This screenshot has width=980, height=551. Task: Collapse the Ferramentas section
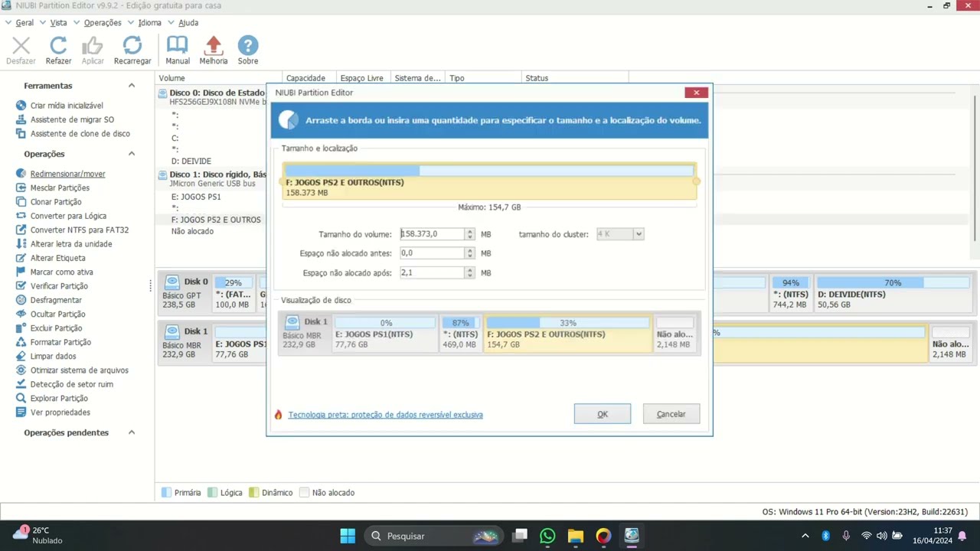pos(132,86)
